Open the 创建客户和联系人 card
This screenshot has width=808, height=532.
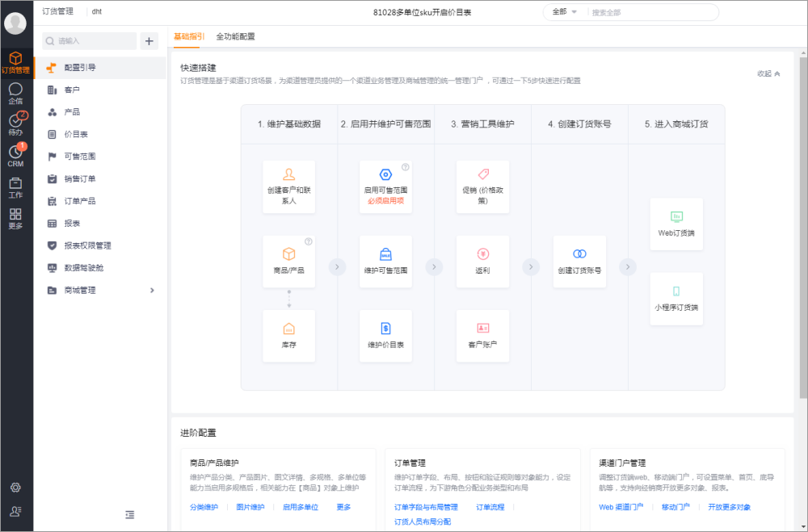(288, 186)
